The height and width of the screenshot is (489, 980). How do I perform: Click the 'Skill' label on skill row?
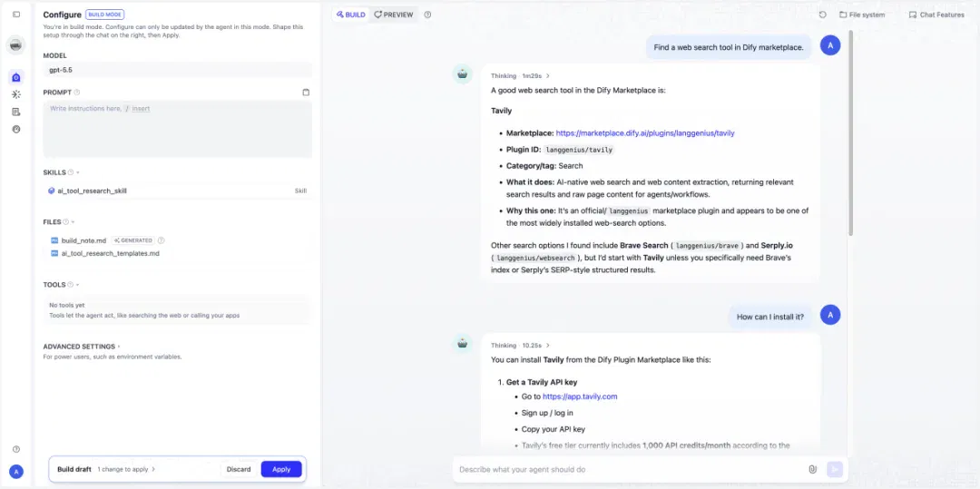click(x=300, y=191)
